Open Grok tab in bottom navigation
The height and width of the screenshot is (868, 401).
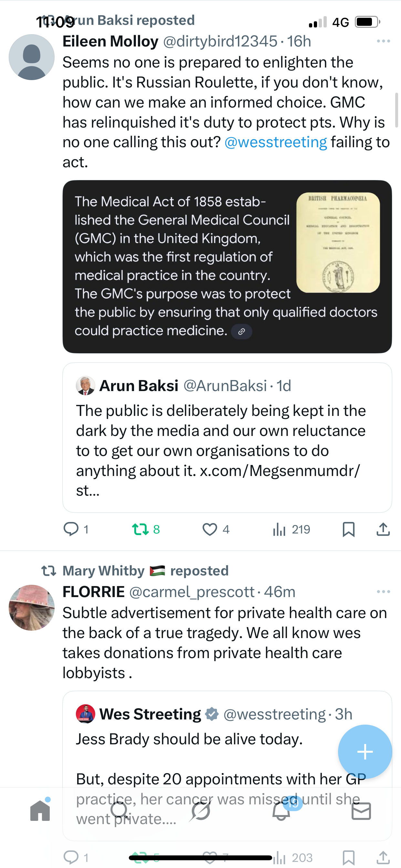click(200, 811)
